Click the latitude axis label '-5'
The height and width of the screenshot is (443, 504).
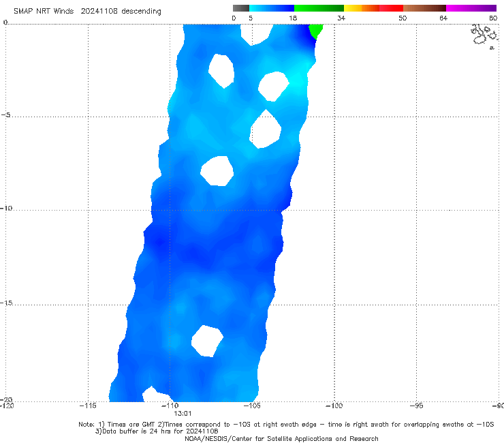coord(6,115)
